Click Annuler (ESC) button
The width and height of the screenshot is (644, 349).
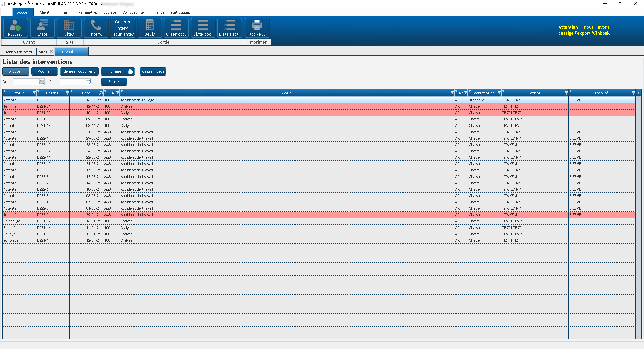point(153,71)
